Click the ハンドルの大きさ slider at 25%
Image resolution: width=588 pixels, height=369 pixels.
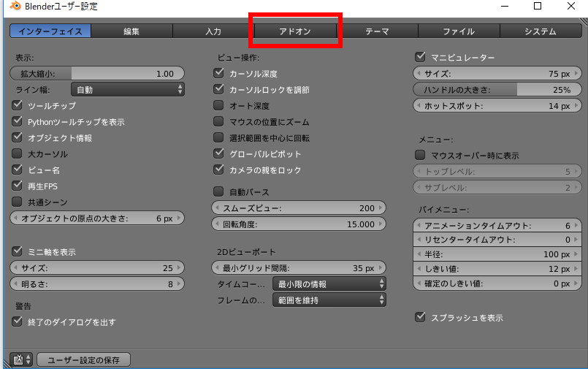tap(497, 90)
